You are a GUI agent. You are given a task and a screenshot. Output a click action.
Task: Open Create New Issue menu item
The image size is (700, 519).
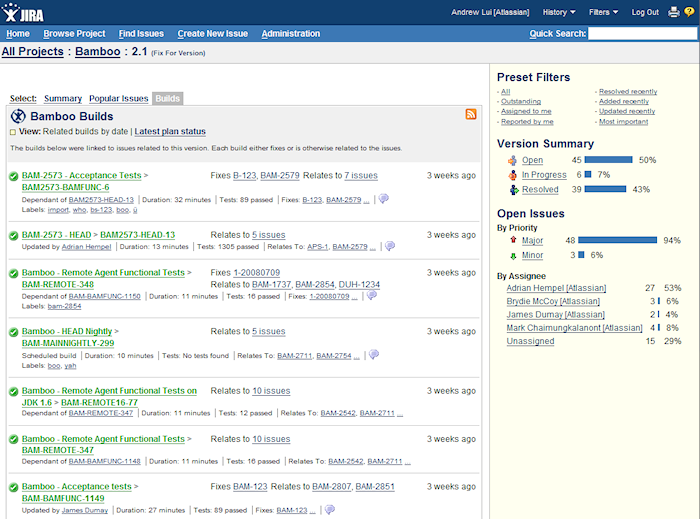[x=212, y=33]
